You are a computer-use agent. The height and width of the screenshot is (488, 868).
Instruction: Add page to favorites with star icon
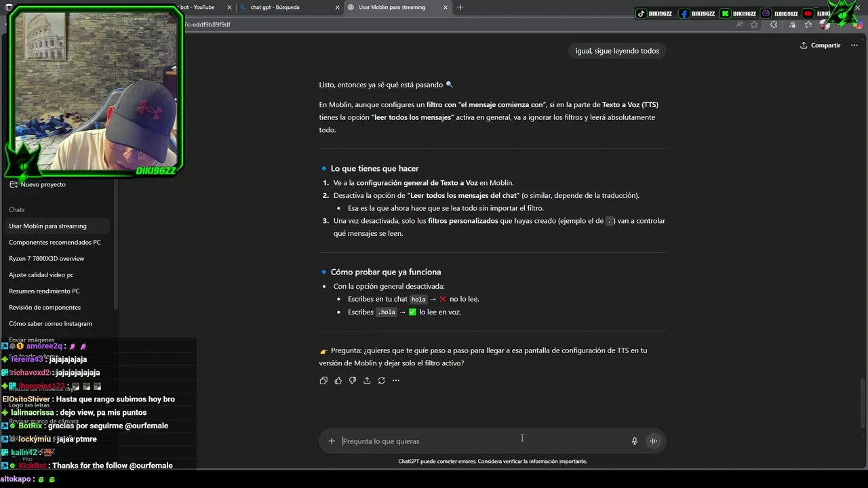pyautogui.click(x=754, y=24)
